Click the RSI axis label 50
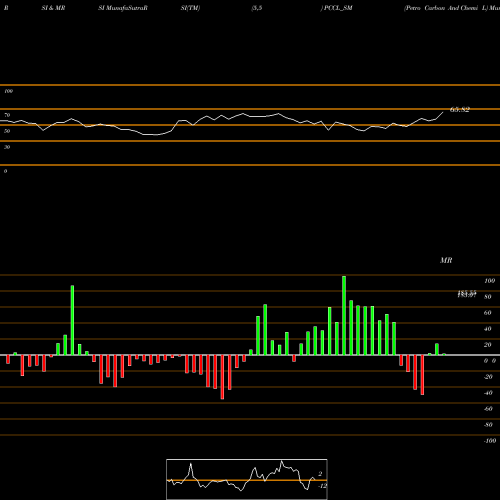The width and height of the screenshot is (500, 500). 7,131
